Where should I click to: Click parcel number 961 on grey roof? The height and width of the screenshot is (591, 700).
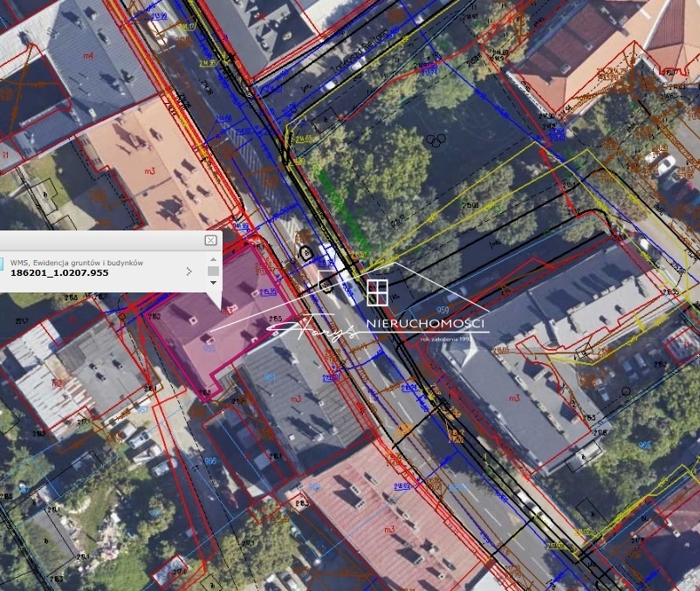click(270, 377)
